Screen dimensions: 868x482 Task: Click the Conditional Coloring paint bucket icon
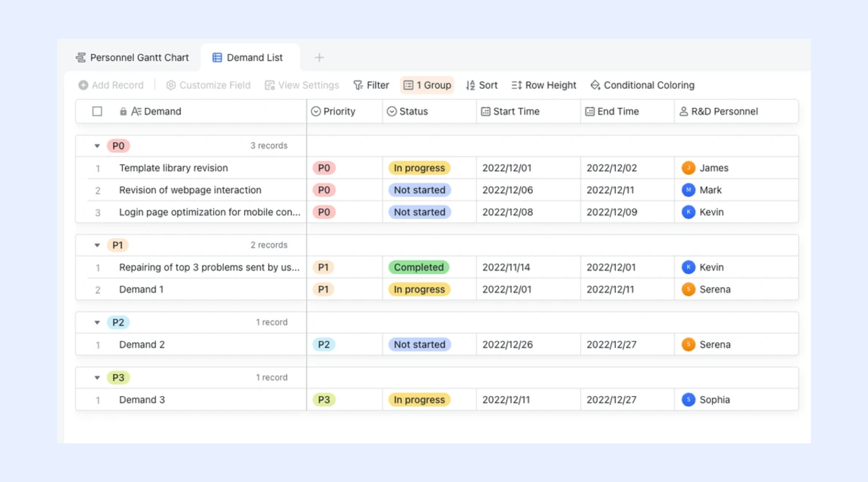click(595, 85)
